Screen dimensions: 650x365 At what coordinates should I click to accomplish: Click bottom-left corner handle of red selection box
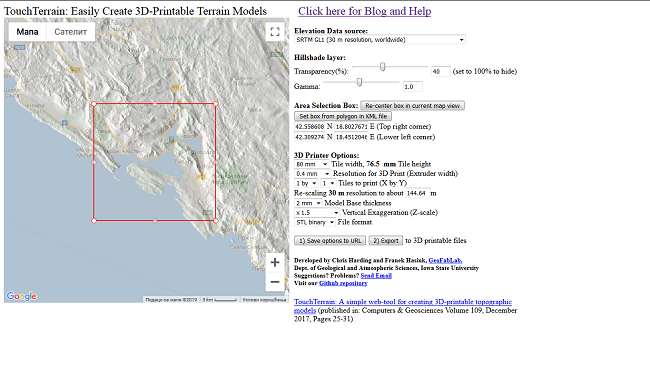pyautogui.click(x=94, y=221)
